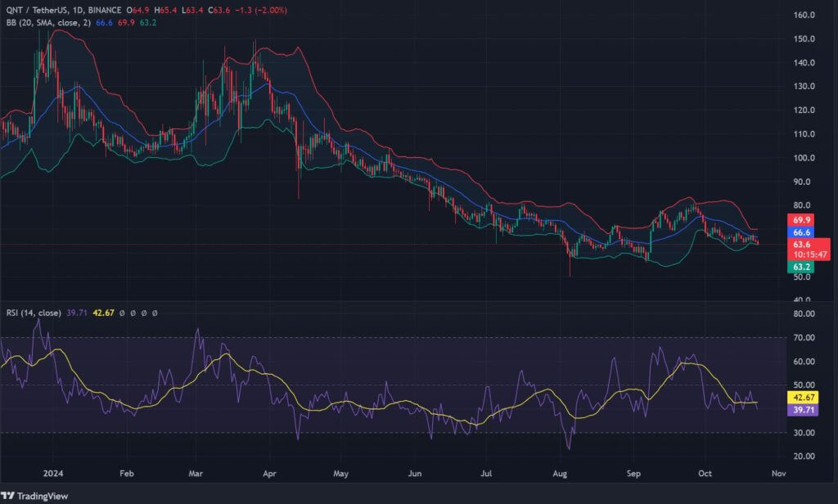Click the Apr label on time axis
Image resolution: width=838 pixels, height=504 pixels.
pyautogui.click(x=269, y=473)
